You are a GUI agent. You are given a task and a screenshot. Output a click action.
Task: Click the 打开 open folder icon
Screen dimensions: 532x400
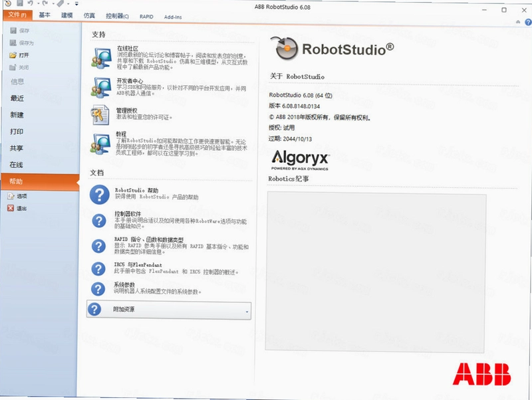point(13,55)
